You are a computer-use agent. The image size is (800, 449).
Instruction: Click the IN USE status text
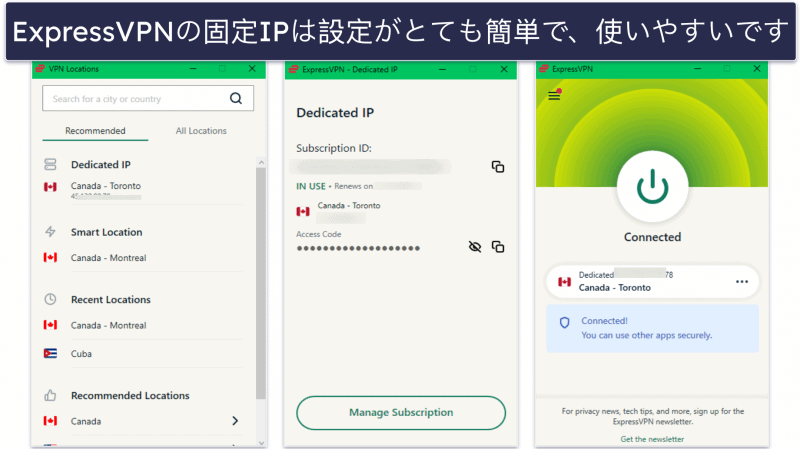[311, 186]
